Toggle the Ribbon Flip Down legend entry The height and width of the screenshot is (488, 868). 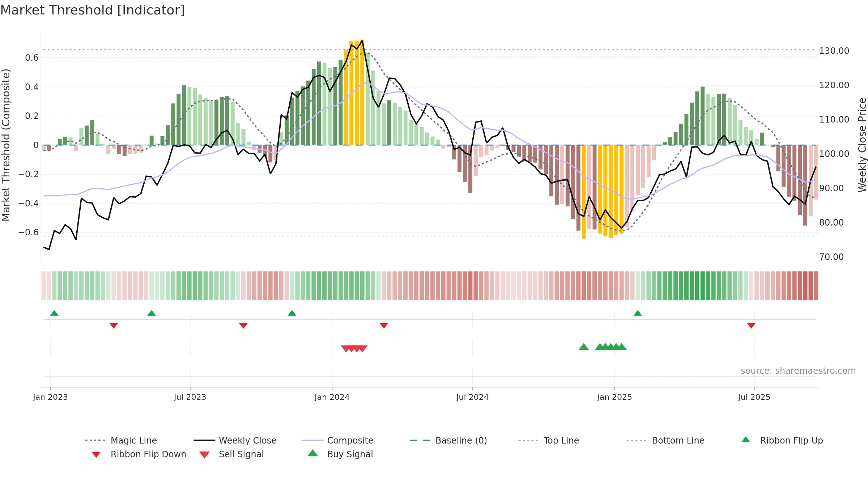[x=139, y=454]
